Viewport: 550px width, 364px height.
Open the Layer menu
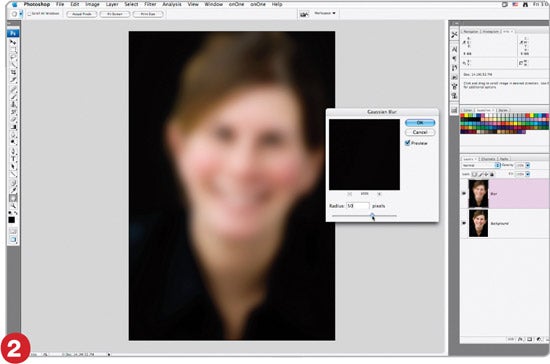tap(112, 4)
